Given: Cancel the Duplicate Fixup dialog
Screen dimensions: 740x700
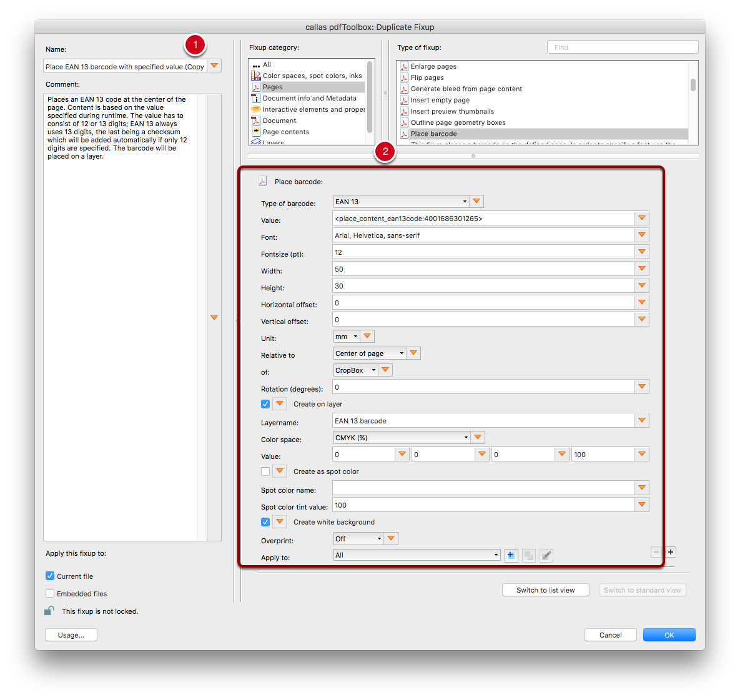Looking at the screenshot, I should point(610,635).
